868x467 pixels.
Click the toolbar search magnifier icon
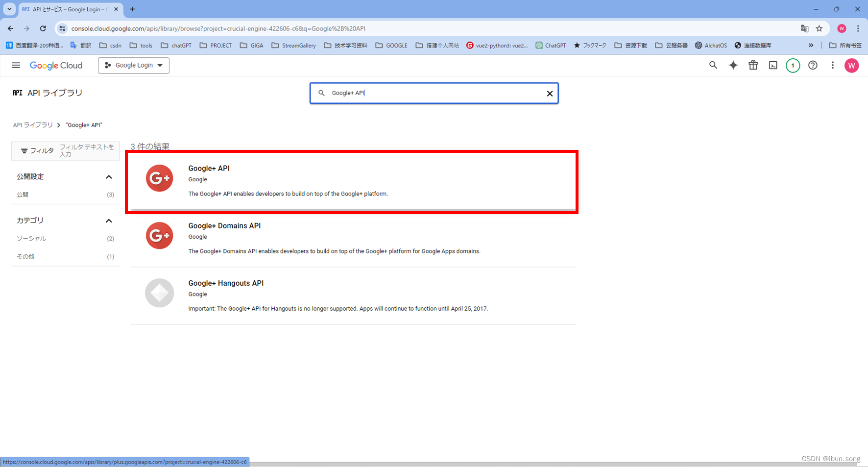tap(713, 65)
